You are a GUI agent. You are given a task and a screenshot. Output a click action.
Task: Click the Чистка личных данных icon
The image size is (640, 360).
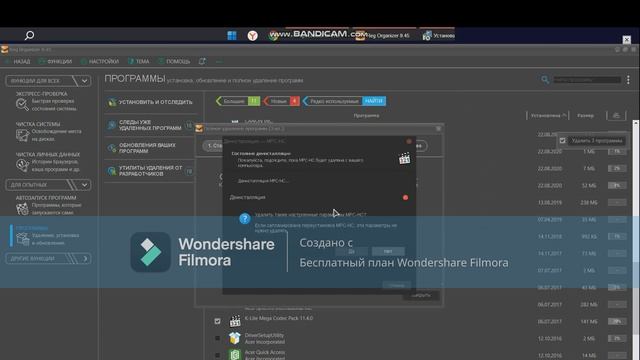pos(22,165)
